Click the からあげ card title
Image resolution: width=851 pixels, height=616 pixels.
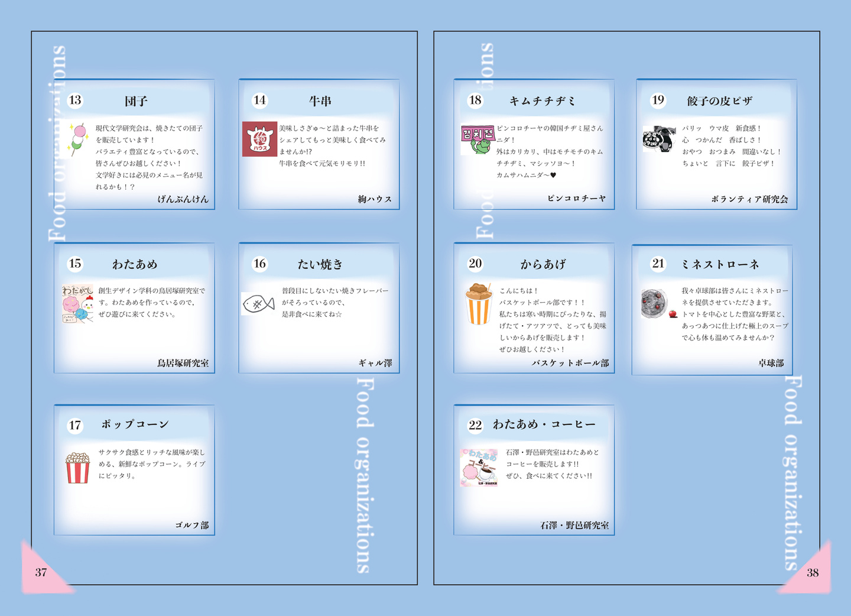tap(543, 264)
